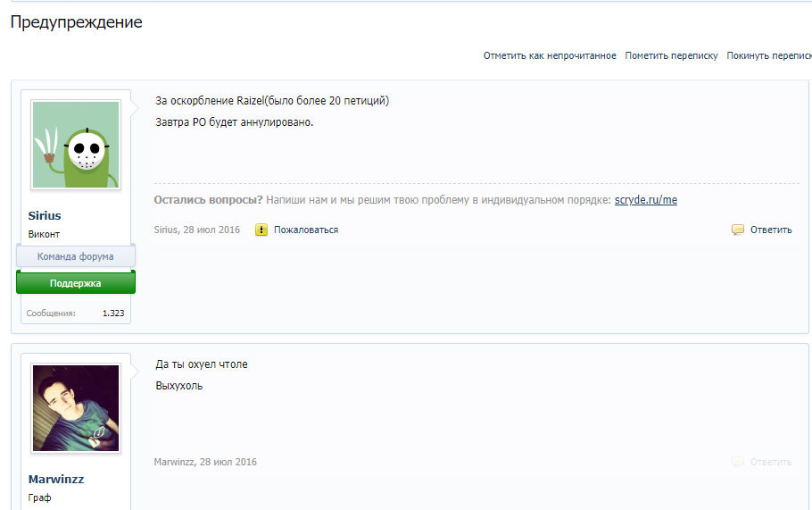812x510 pixels.
Task: Click the 'Команда форума' banner
Action: click(76, 256)
